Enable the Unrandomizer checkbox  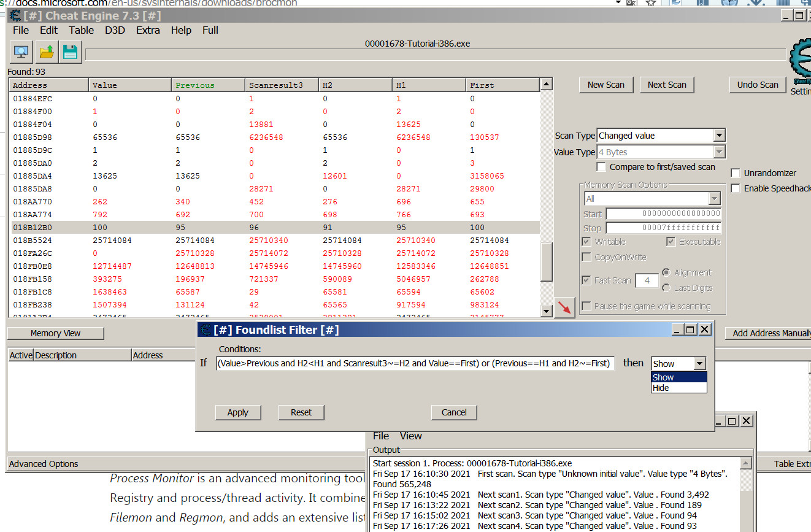(x=736, y=173)
